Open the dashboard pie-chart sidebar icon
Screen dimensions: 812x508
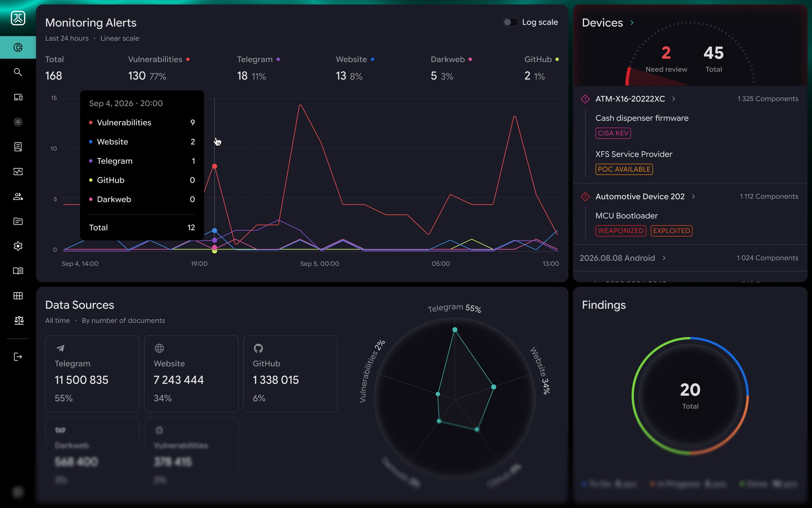coord(18,47)
